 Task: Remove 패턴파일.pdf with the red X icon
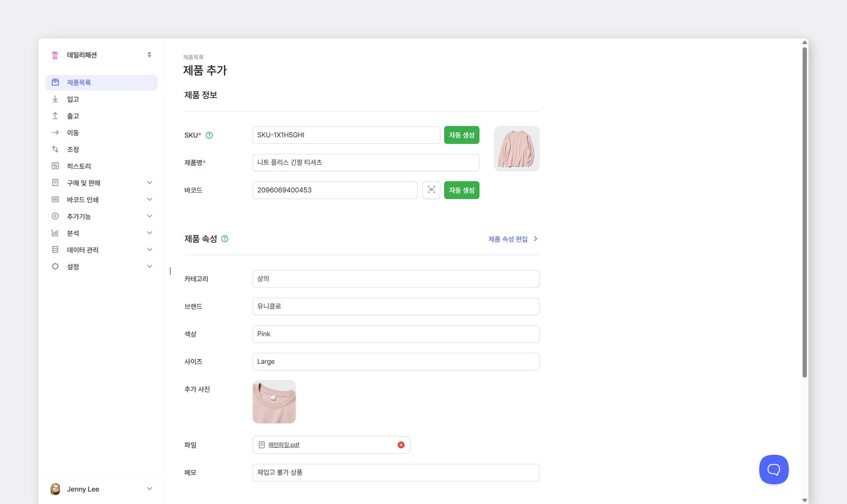click(x=401, y=445)
